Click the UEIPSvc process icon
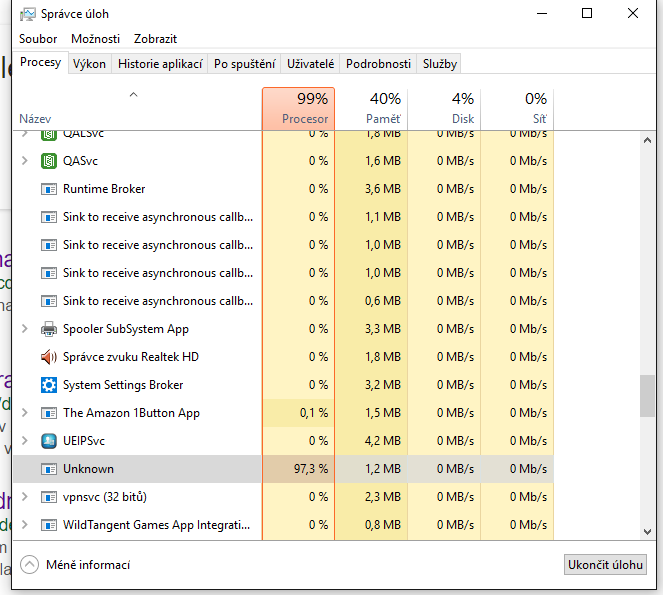Screen dimensions: 663x595 click(x=48, y=441)
